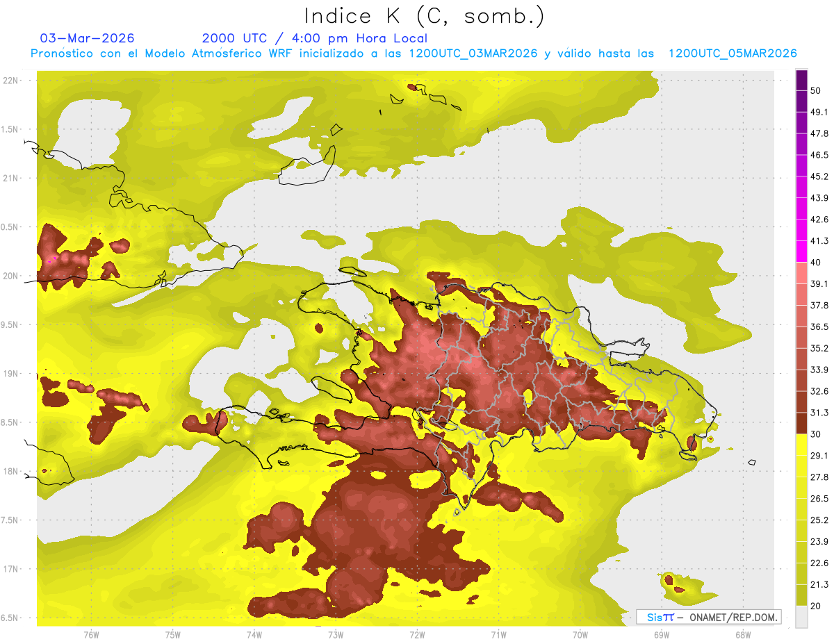Click longitude axis label '76W'

point(91,635)
